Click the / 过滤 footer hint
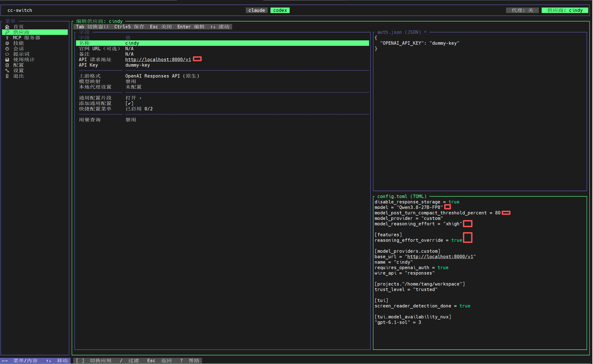This screenshot has width=593, height=364. tap(129, 361)
